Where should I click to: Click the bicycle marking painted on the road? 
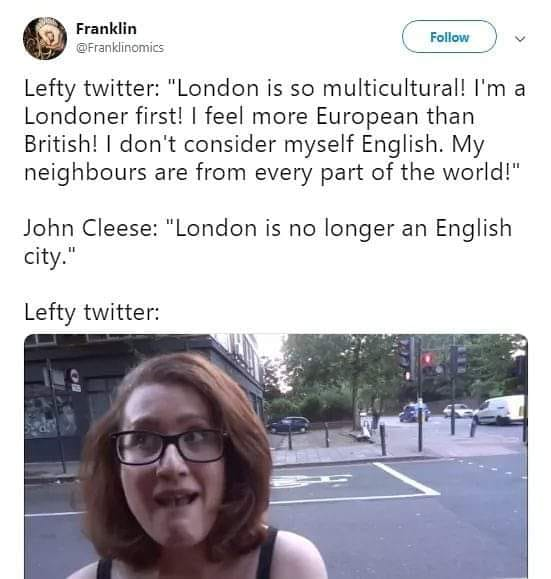pos(310,481)
